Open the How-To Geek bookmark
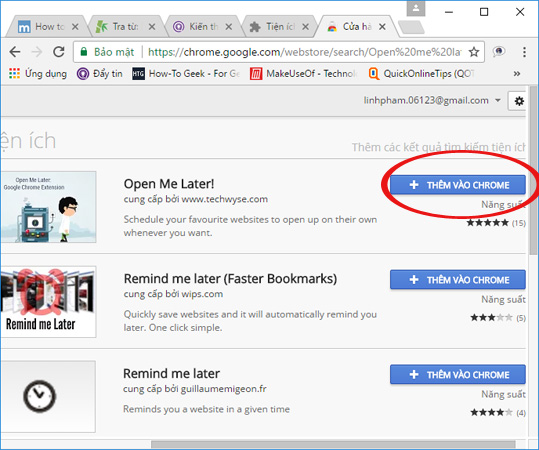Image resolution: width=539 pixels, height=450 pixels. pyautogui.click(x=186, y=73)
